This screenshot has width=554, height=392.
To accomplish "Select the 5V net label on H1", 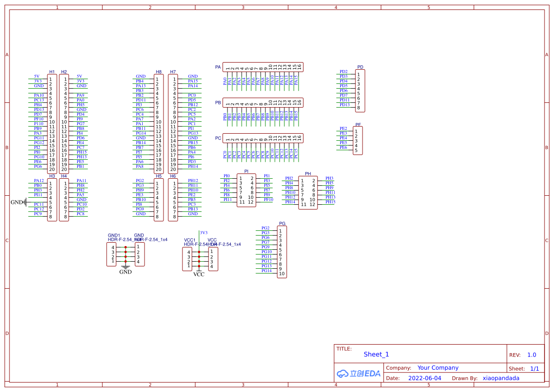I will pyautogui.click(x=37, y=76).
